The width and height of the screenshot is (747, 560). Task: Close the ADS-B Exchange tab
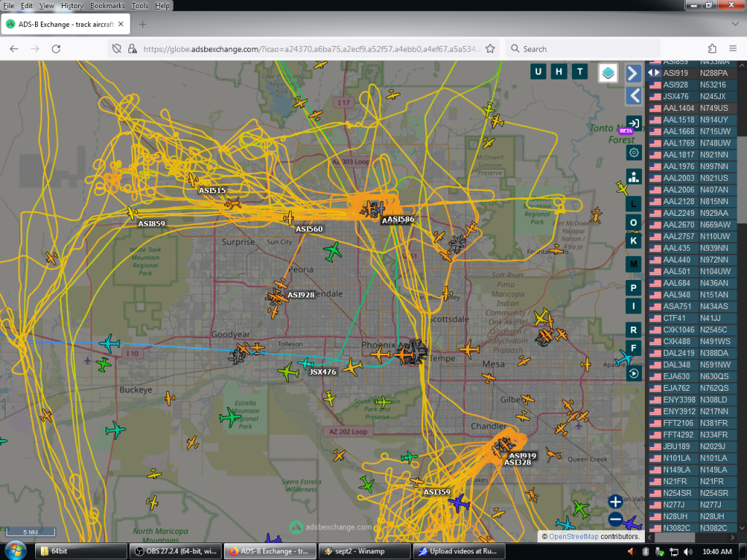click(121, 24)
